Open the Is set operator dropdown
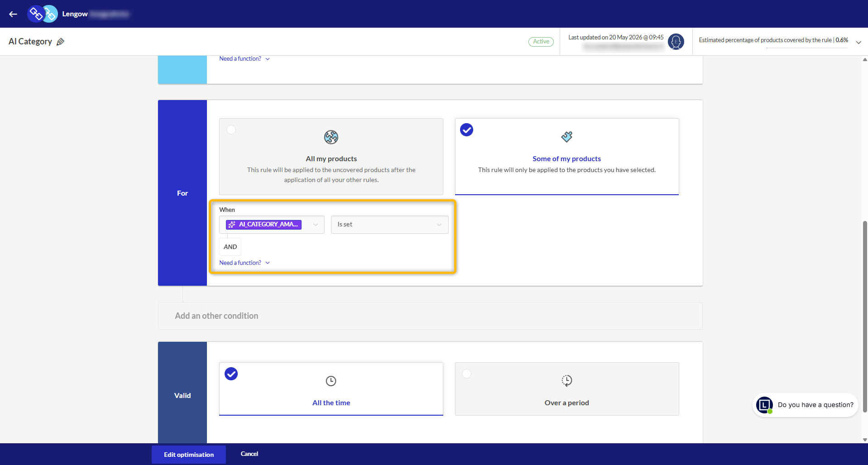 point(389,225)
